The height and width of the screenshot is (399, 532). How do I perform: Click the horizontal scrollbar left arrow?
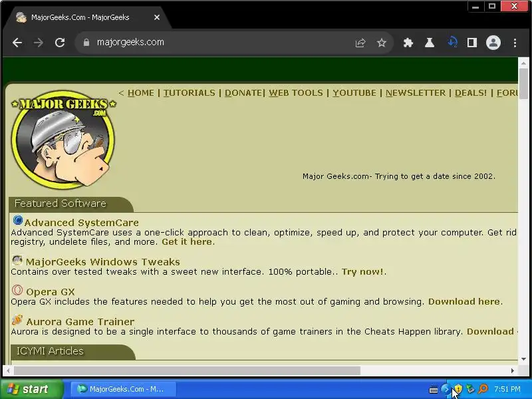click(x=8, y=371)
